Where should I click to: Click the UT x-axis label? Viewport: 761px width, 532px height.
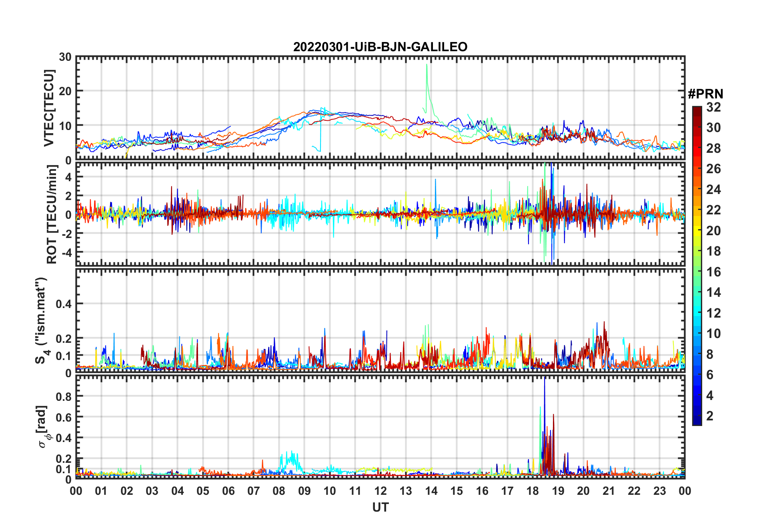(x=380, y=508)
